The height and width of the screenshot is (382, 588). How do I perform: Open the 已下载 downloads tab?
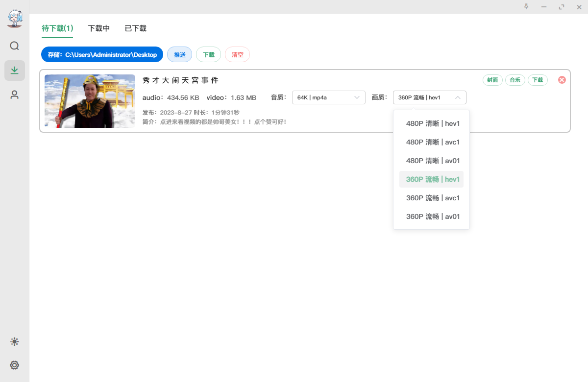click(x=135, y=28)
